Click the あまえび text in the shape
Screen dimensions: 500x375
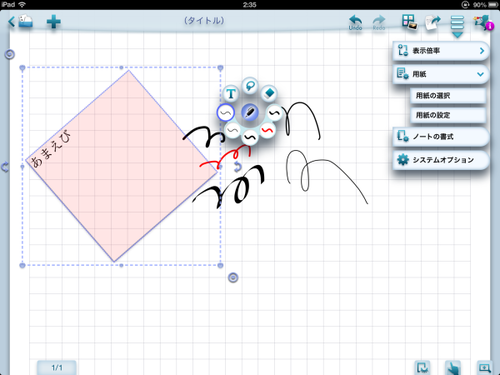tap(51, 148)
